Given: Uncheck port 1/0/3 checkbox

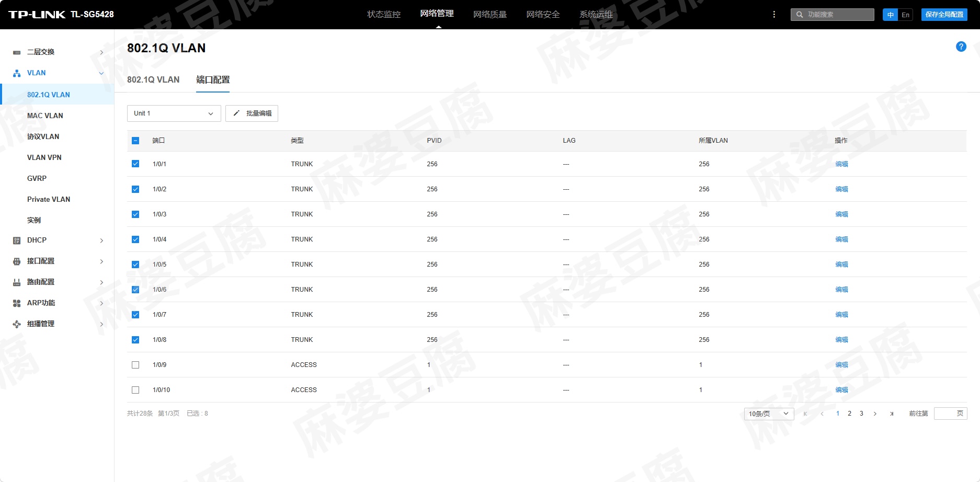Looking at the screenshot, I should (x=135, y=214).
